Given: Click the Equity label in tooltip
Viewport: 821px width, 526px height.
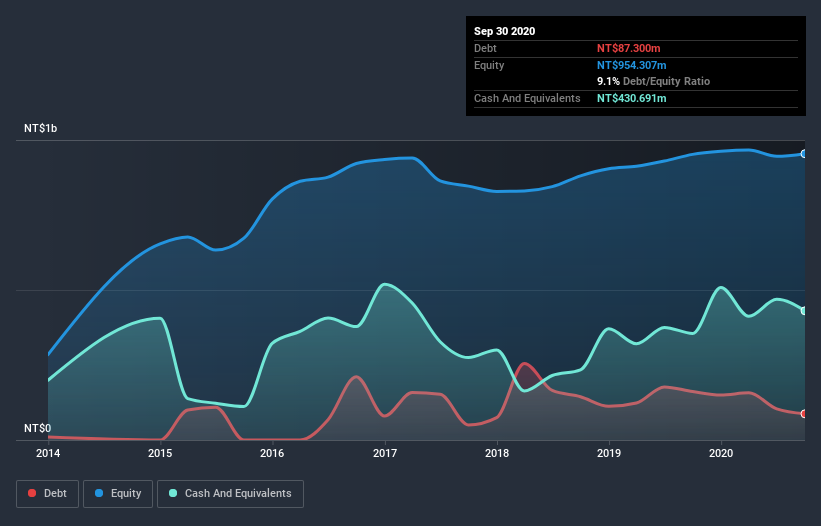Looking at the screenshot, I should tap(489, 65).
